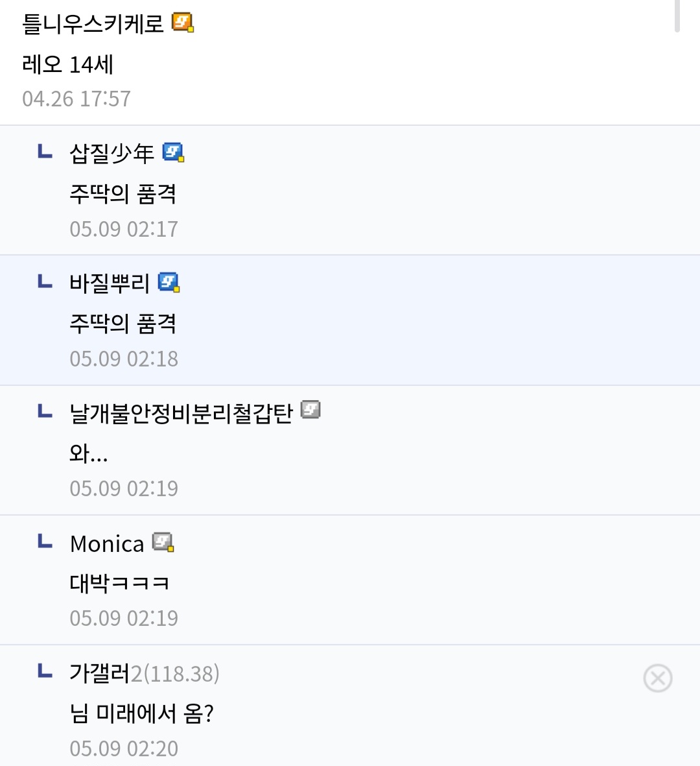Tap the reply 님 미래에서 옴?
Screen dimensions: 700x766
pyautogui.click(x=141, y=713)
